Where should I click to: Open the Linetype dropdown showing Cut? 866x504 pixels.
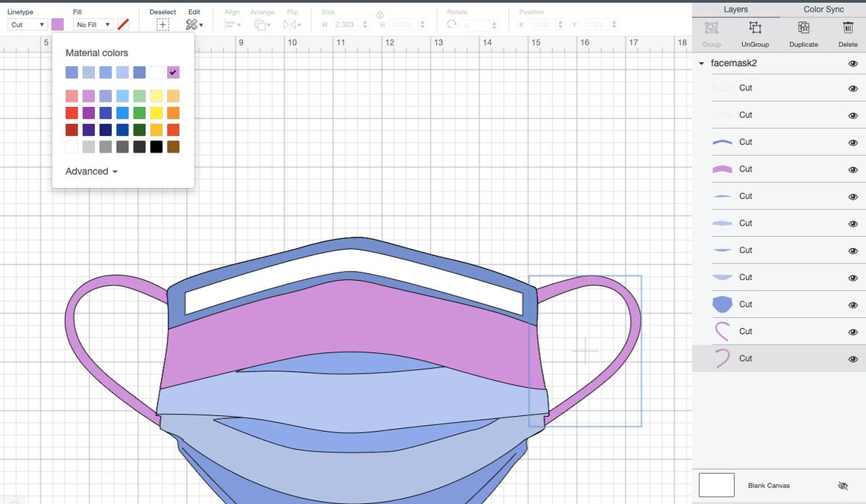coord(27,24)
